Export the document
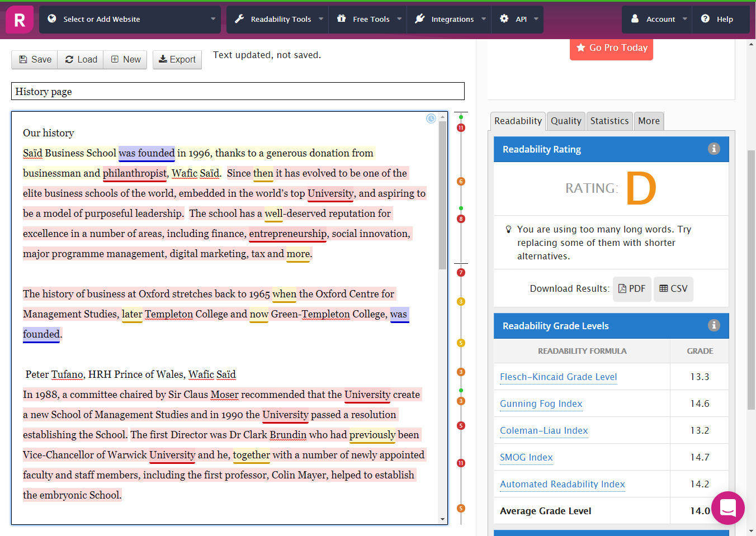756x536 pixels. coord(177,59)
